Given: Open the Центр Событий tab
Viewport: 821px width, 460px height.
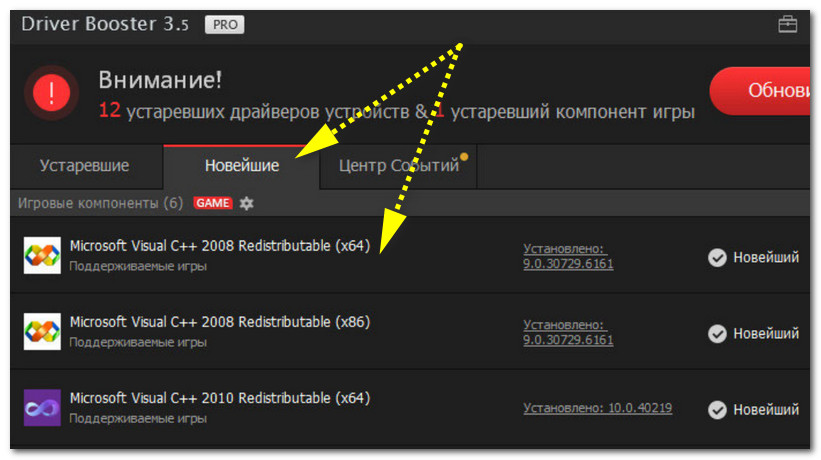Looking at the screenshot, I should click(x=398, y=166).
